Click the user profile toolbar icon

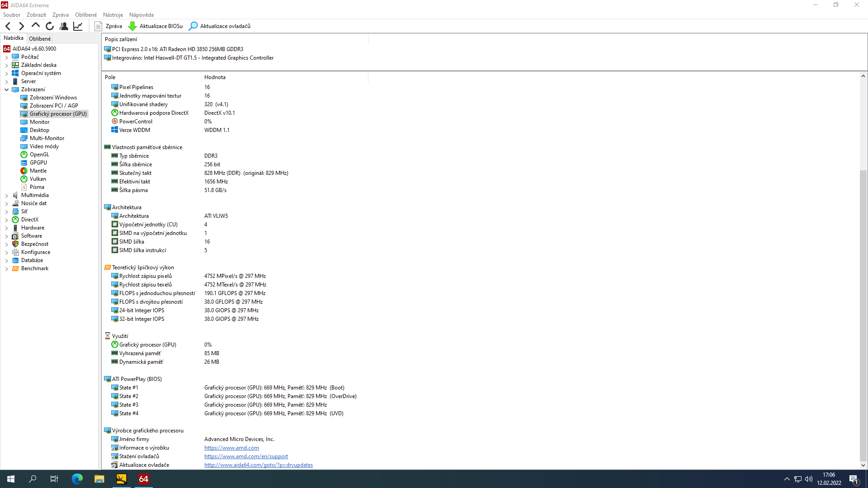tap(64, 26)
